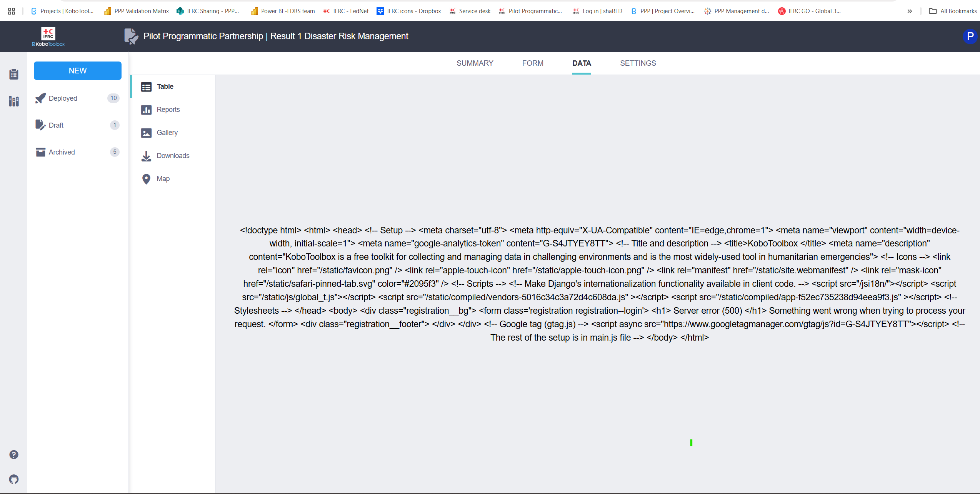Expand hidden bookmarks with double chevron
980x494 pixels.
coord(910,11)
